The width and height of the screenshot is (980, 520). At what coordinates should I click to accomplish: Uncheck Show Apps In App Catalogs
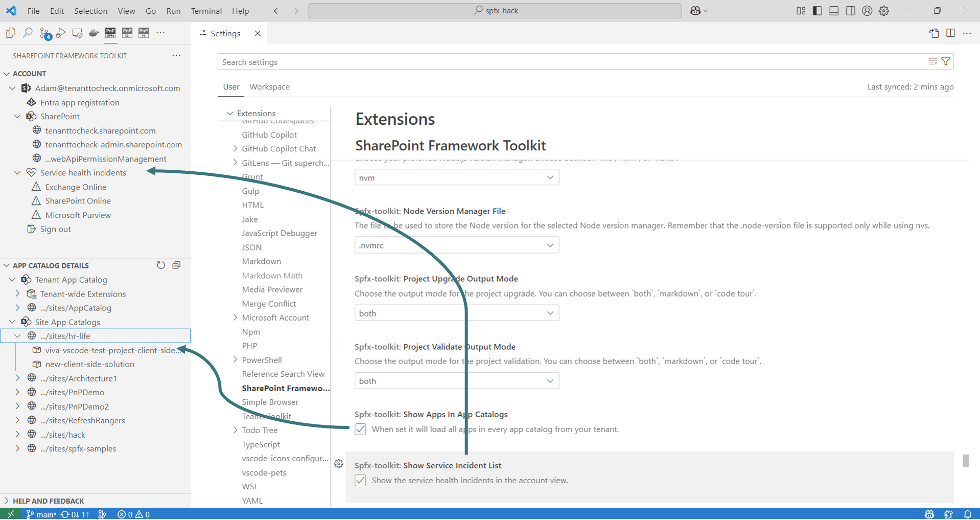click(x=361, y=429)
